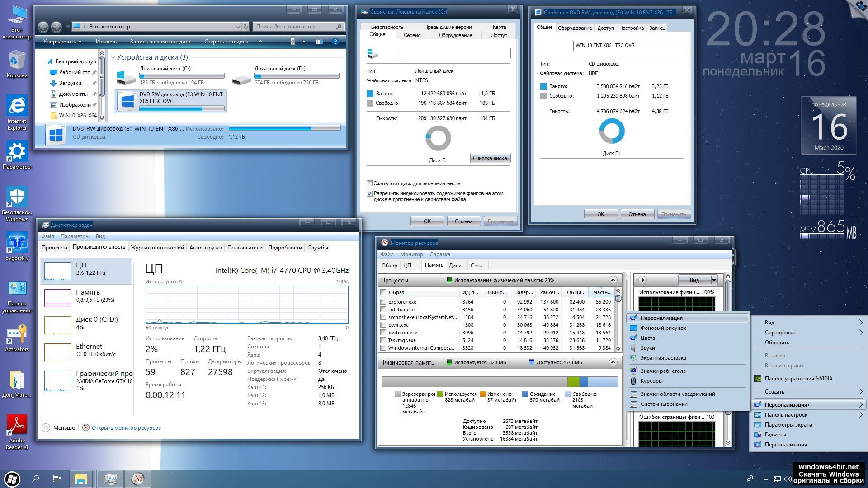
Task: Collapse the Устройства и диски group
Action: [113, 57]
